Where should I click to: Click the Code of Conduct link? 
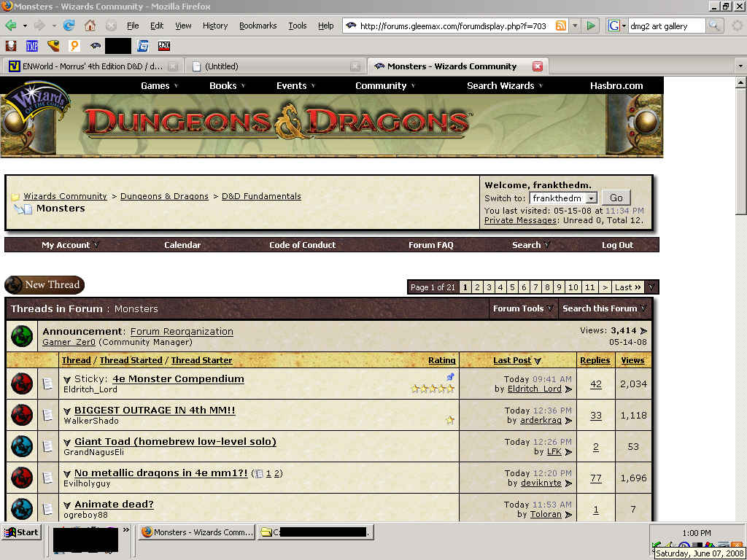303,245
